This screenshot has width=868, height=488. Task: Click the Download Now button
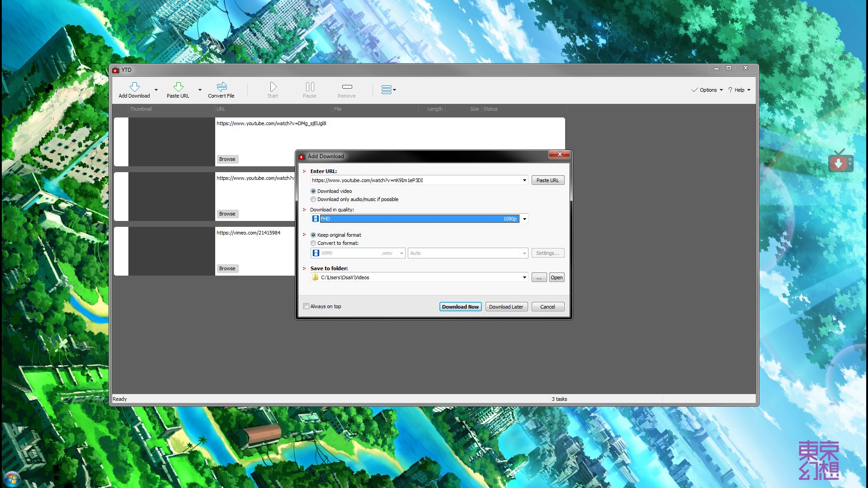pyautogui.click(x=460, y=306)
